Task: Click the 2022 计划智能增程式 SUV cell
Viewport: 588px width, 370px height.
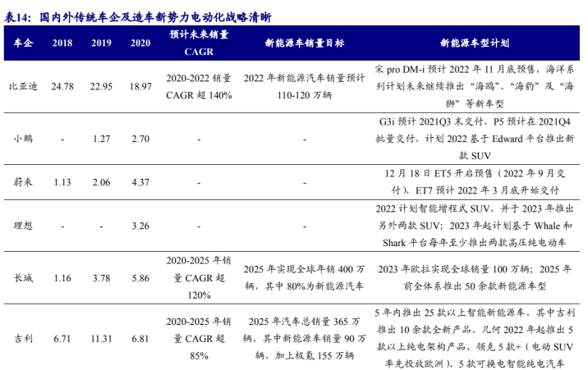Action: (x=475, y=226)
